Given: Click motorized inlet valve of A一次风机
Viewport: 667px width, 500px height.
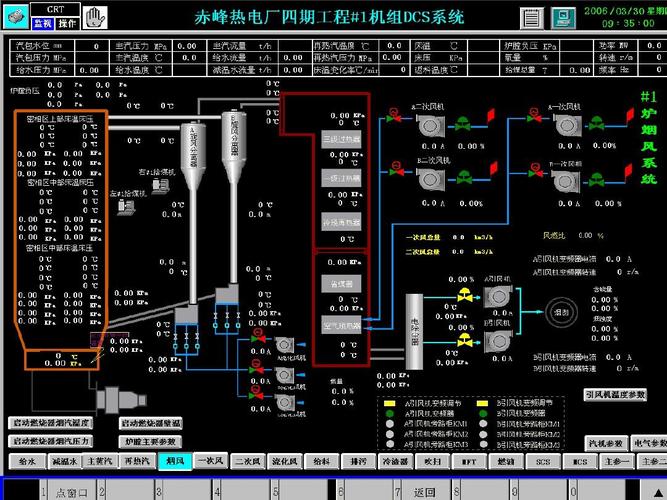Looking at the screenshot, I should [x=534, y=115].
